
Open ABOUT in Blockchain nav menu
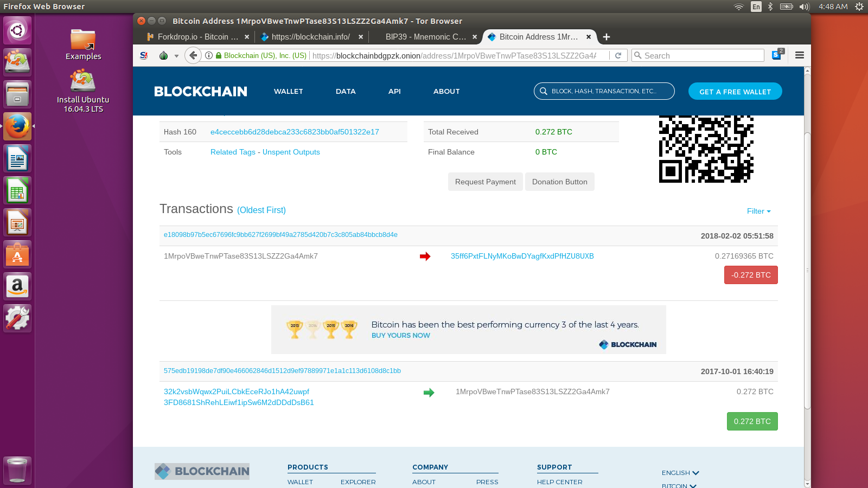pyautogui.click(x=446, y=91)
